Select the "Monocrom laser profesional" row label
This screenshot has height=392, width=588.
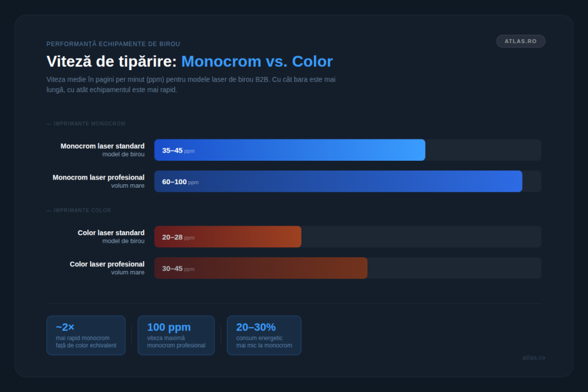tap(98, 178)
